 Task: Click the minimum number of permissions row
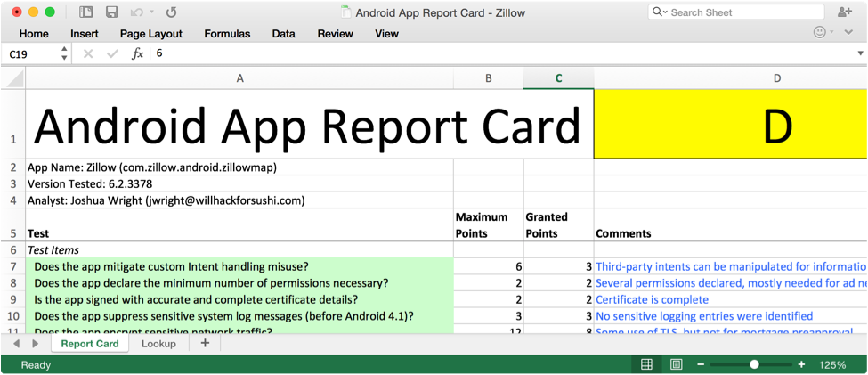[x=239, y=283]
